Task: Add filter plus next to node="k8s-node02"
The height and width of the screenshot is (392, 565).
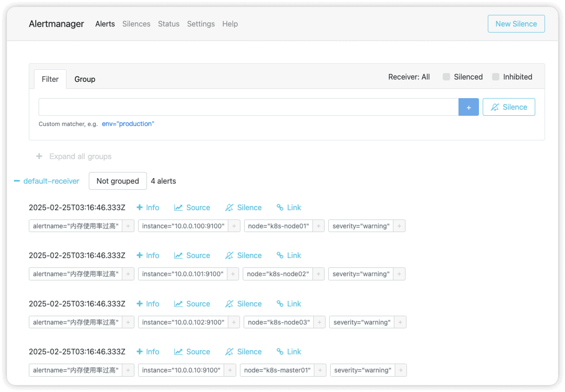Action: (319, 274)
